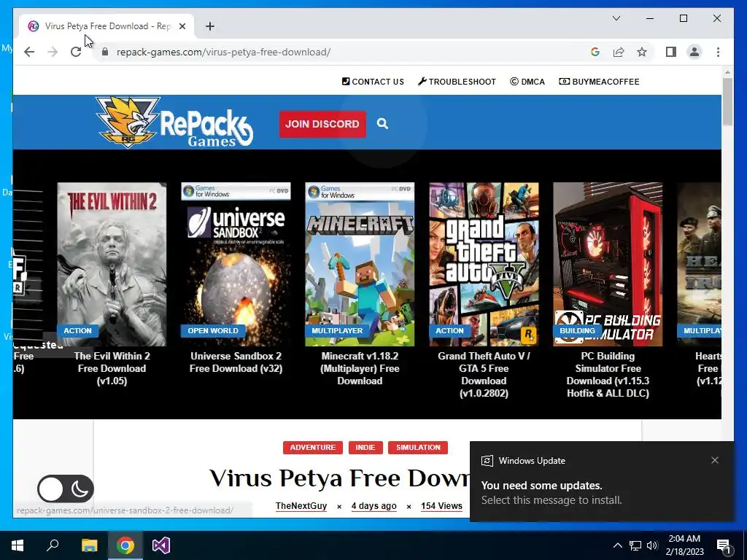Click the '4 days ago' date link

pos(374,506)
